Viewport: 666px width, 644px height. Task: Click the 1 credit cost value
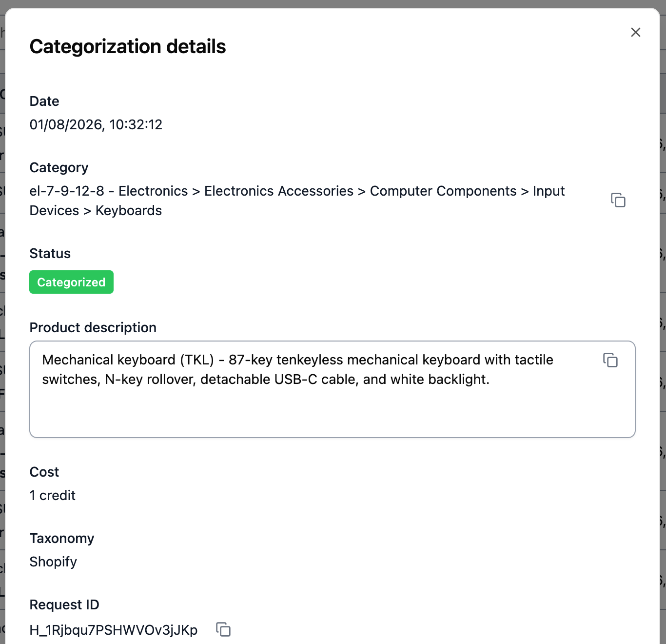coord(53,495)
